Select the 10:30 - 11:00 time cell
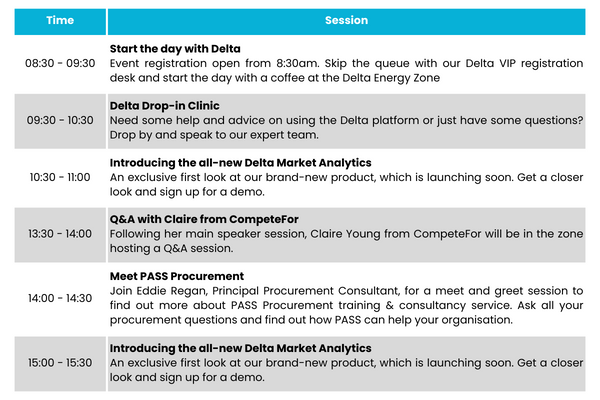This screenshot has height=400, width=600. coord(60,177)
